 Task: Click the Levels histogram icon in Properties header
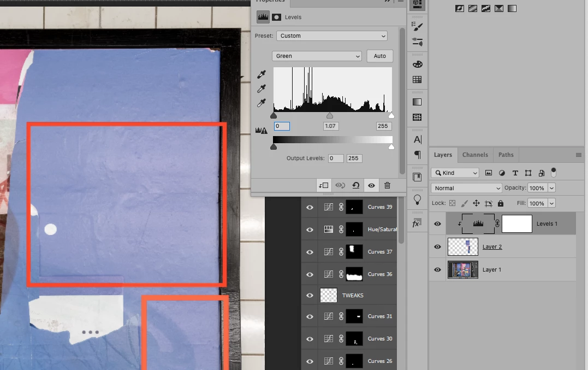[263, 17]
